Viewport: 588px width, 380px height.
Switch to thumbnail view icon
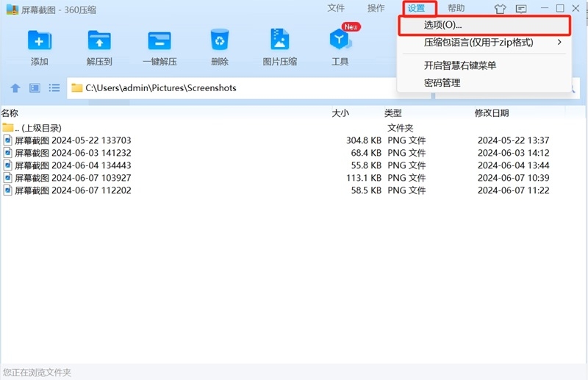point(35,88)
